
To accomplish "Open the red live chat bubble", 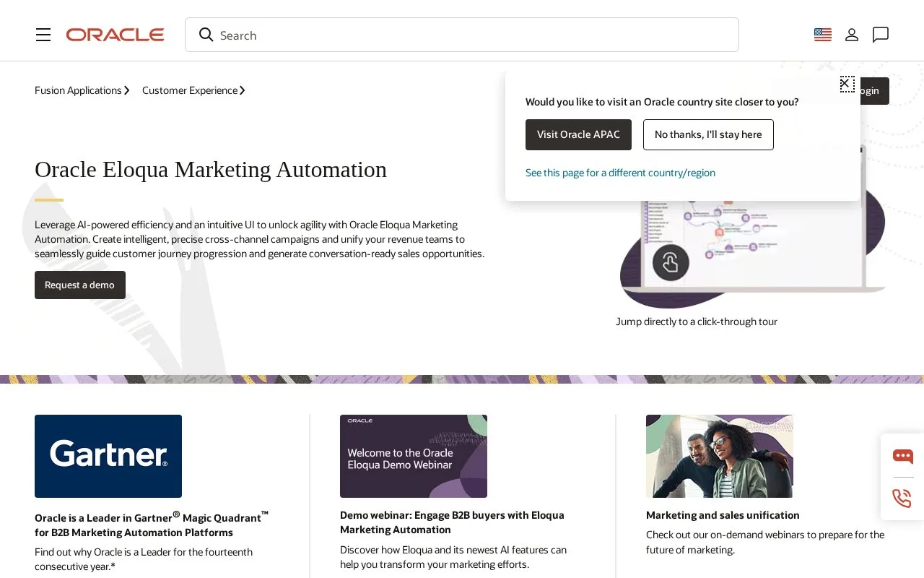I will tap(902, 456).
